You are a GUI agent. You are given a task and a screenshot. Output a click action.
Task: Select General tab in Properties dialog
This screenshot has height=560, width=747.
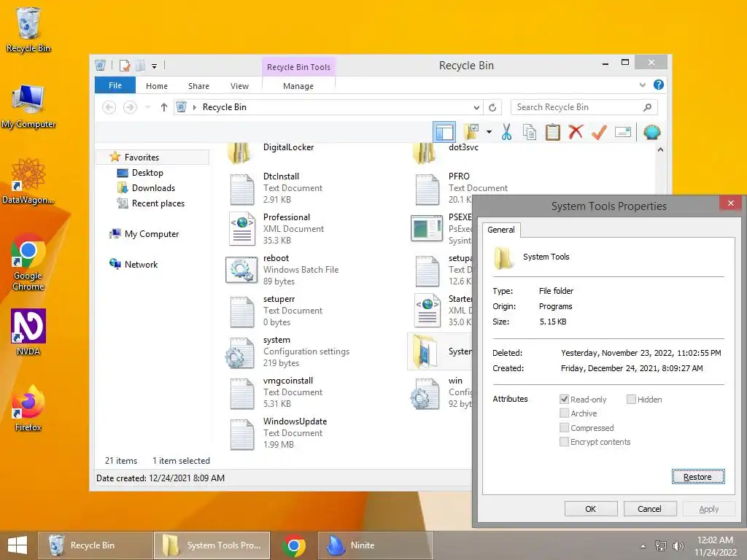[500, 230]
